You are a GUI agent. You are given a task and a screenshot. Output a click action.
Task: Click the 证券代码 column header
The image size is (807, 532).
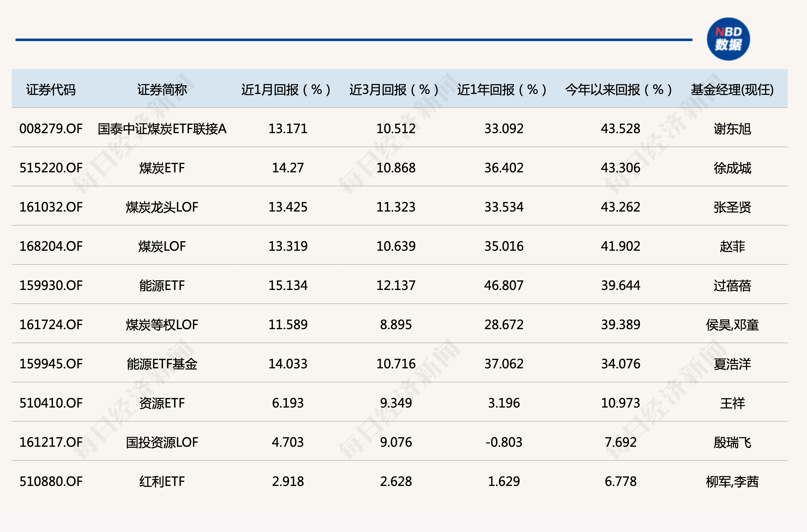(x=51, y=90)
